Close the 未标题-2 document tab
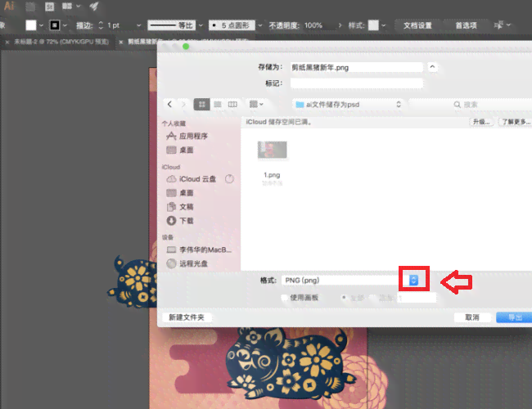The height and width of the screenshot is (409, 532). [7, 43]
